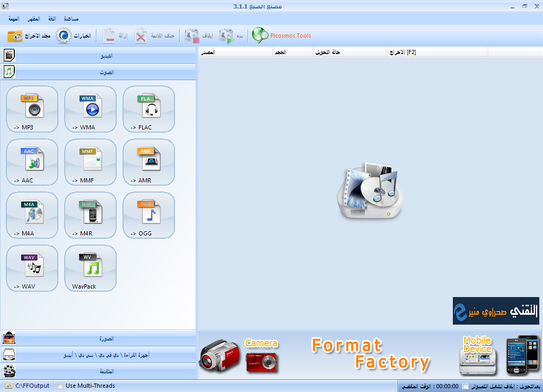Choose the WMA conversion format icon
Image resolution: width=543 pixels, height=392 pixels.
coord(90,109)
